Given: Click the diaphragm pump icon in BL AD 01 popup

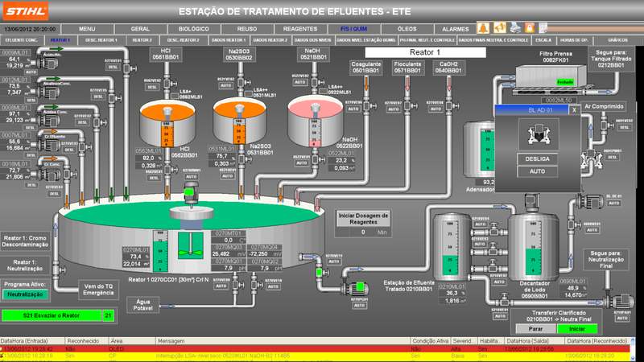Looking at the screenshot, I should coord(539,134).
